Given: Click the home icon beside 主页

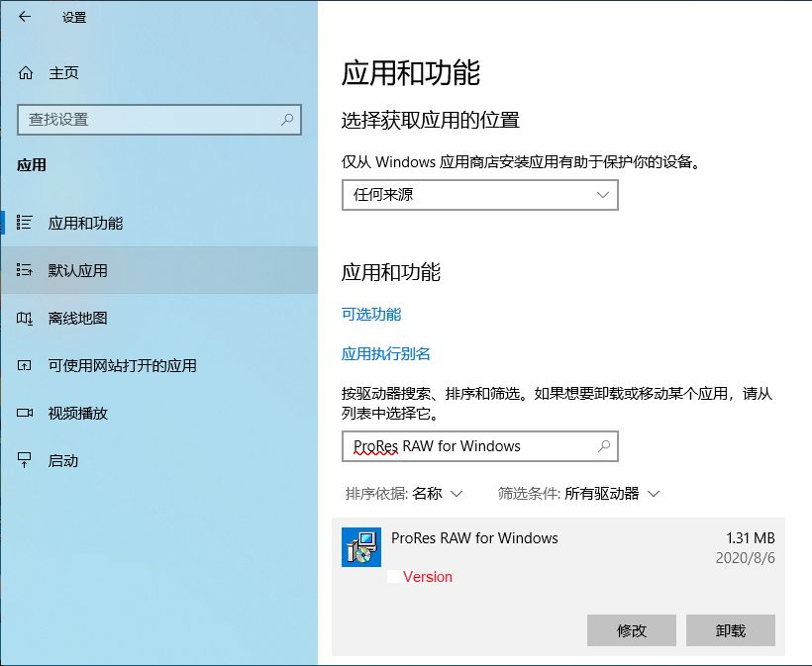Looking at the screenshot, I should (26, 73).
